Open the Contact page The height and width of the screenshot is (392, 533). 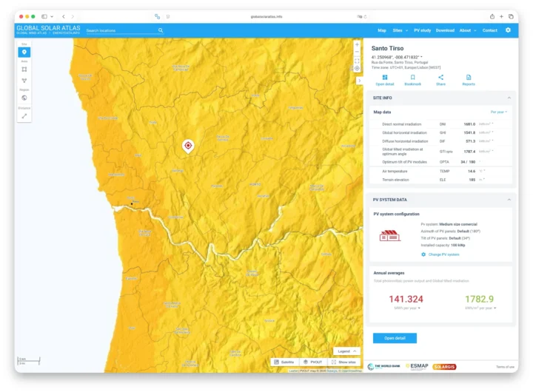(489, 30)
